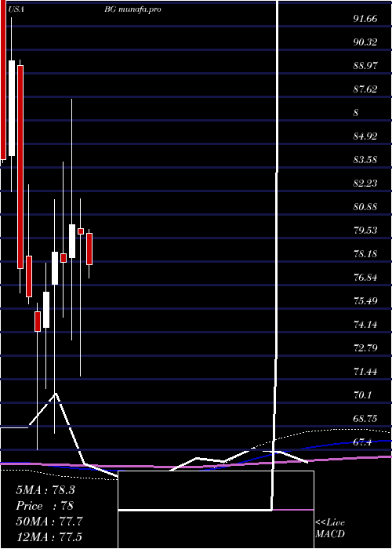Click the 90.32 price axis label
This screenshot has width=392, height=549.
click(x=365, y=42)
